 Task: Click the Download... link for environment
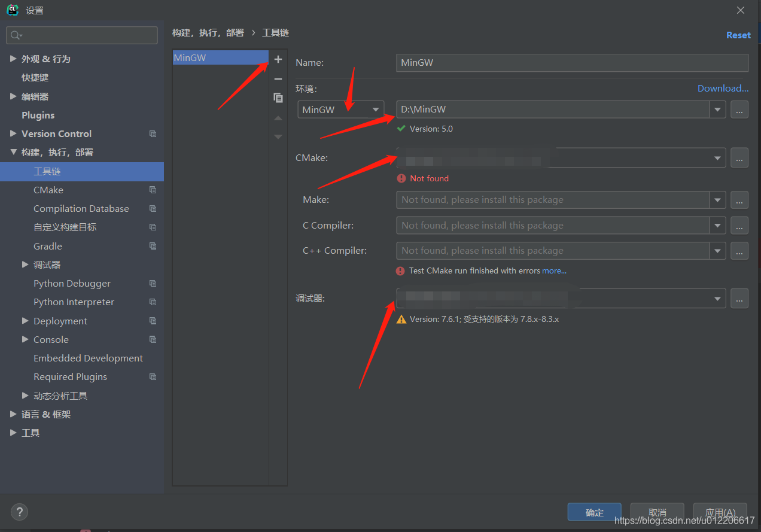click(723, 89)
